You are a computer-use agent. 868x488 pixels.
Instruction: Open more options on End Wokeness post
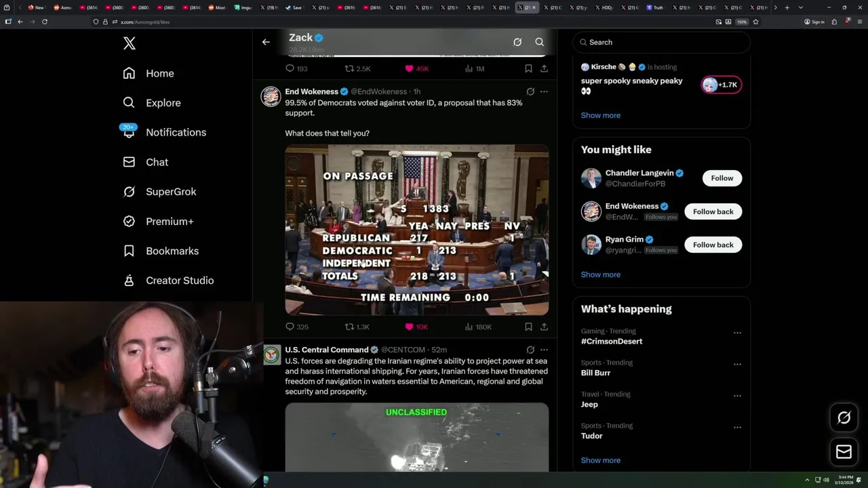pyautogui.click(x=544, y=91)
